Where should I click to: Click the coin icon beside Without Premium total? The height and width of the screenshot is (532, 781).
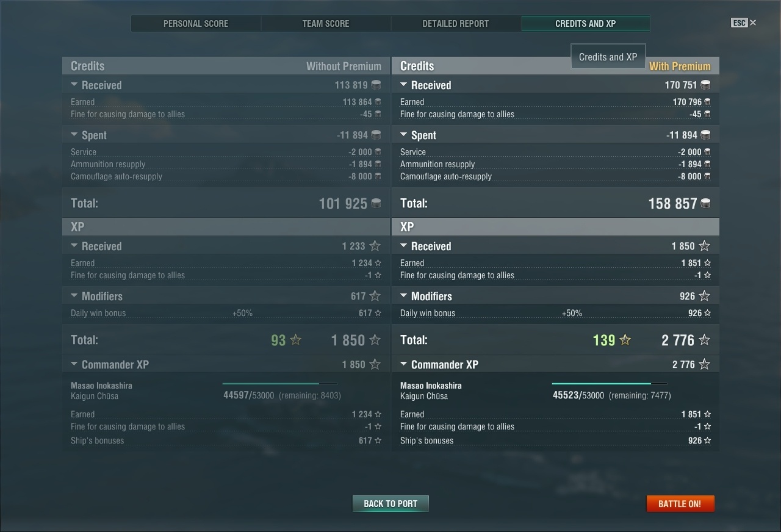pos(376,203)
